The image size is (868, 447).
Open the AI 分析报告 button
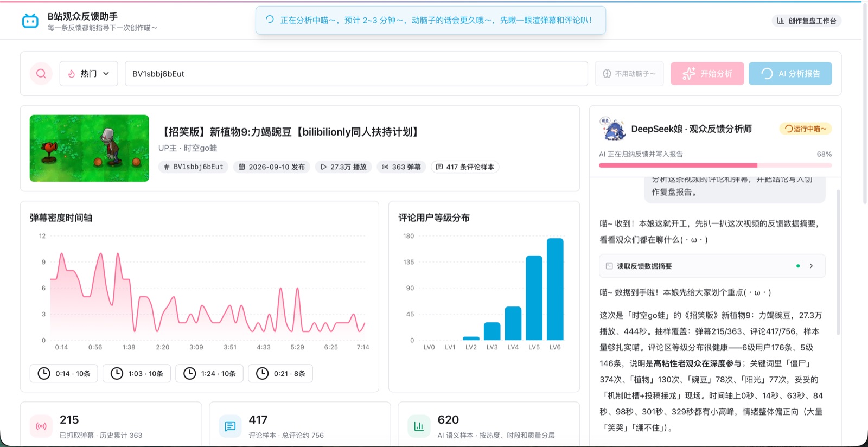tap(790, 74)
